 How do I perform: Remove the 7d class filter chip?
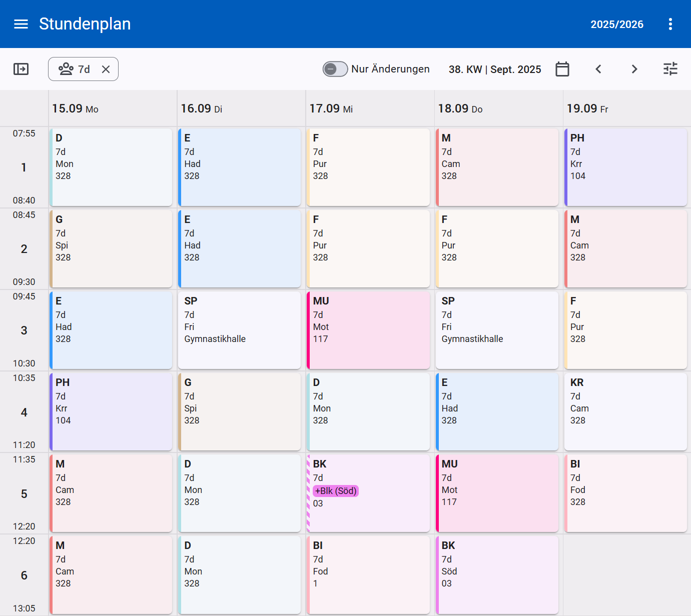pos(106,69)
